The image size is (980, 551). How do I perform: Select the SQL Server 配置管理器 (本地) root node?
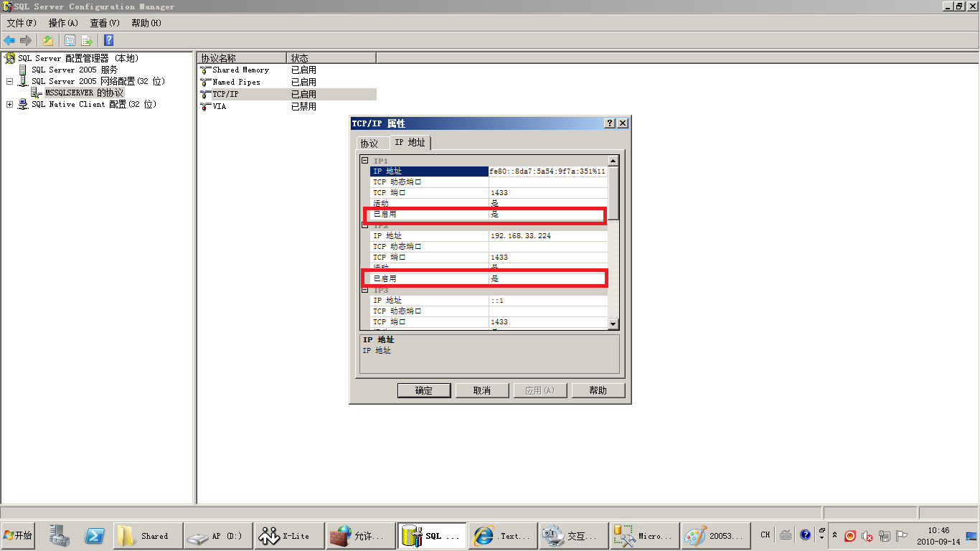coord(78,58)
